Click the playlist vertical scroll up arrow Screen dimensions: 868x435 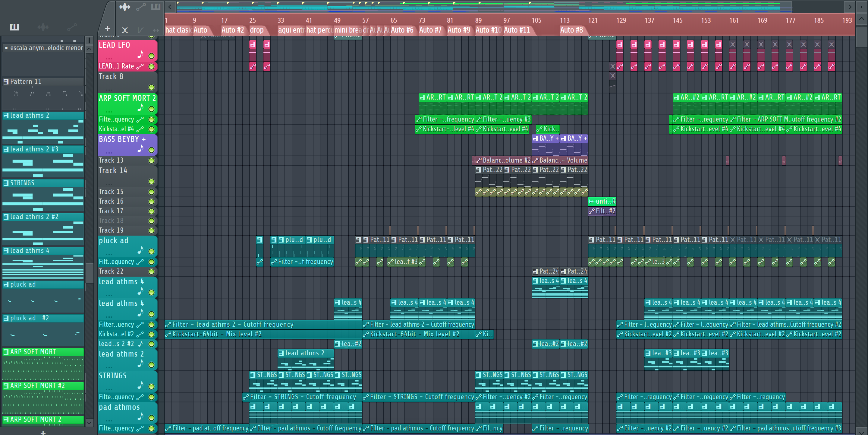click(x=862, y=19)
